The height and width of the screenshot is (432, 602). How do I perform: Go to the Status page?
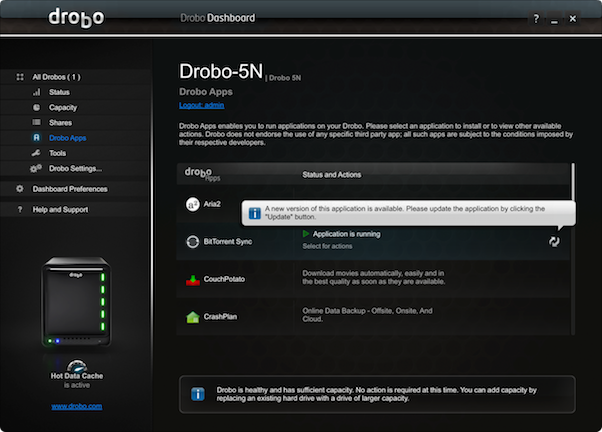59,92
